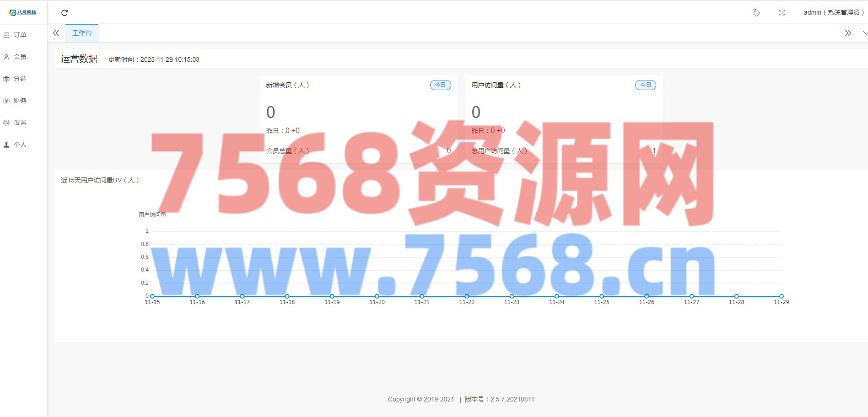Switch to the 工作台 tab
This screenshot has width=868, height=417.
coord(82,33)
